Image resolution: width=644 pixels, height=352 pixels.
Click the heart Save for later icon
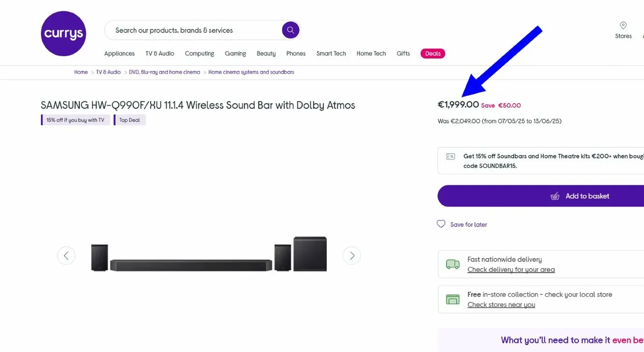[441, 224]
